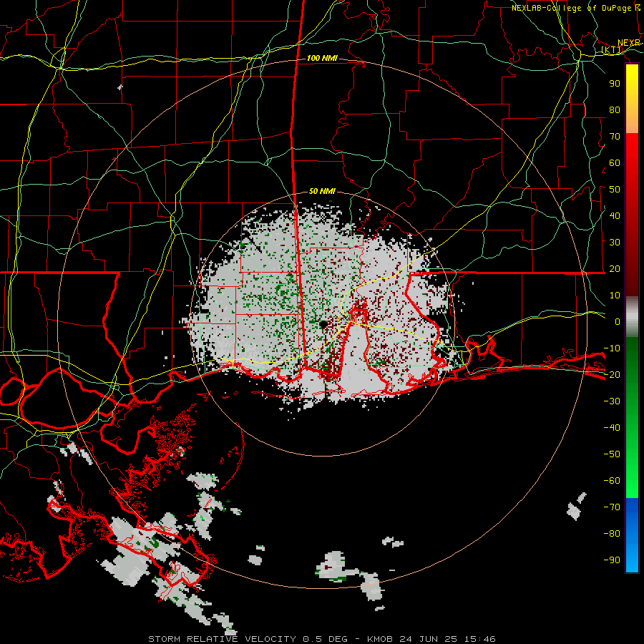Click the 40 value on velocity scale
This screenshot has height=644, width=644.
coord(615,216)
